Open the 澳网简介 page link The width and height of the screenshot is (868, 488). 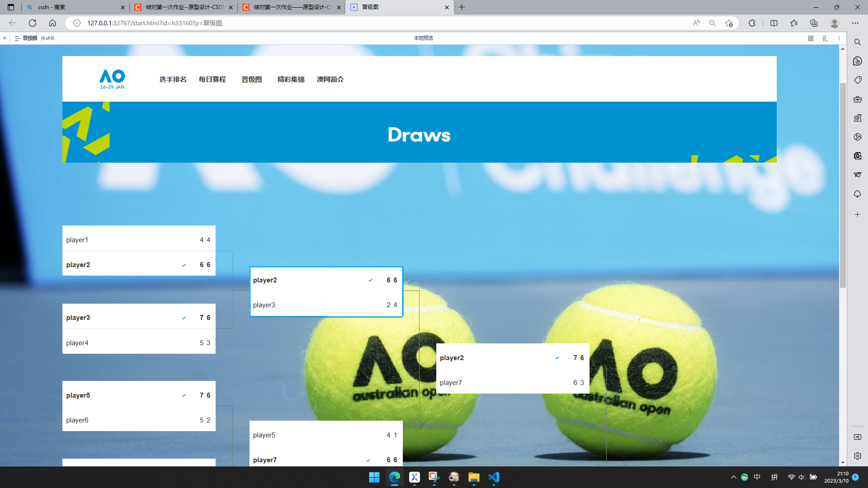pos(330,80)
